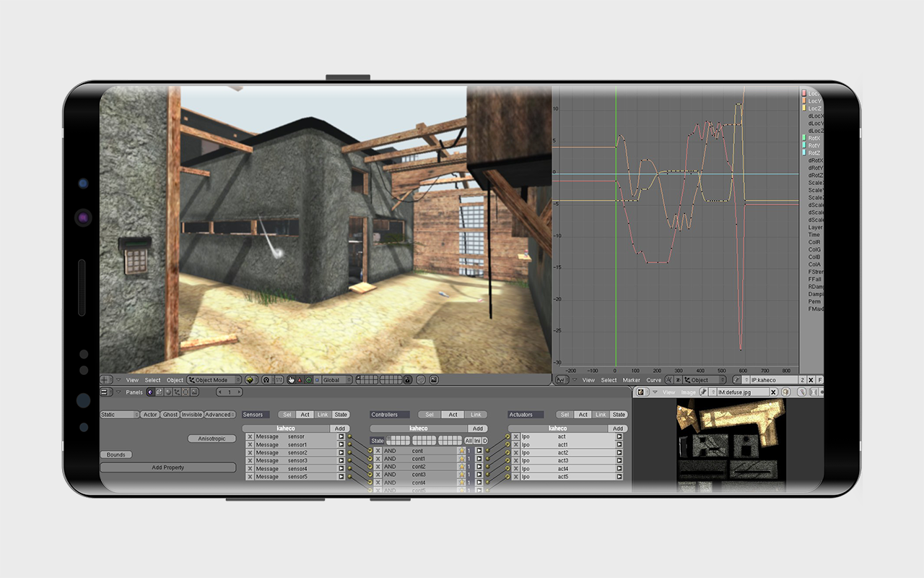Toggle Sensors Sel filter
This screenshot has height=578, width=924.
[287, 415]
